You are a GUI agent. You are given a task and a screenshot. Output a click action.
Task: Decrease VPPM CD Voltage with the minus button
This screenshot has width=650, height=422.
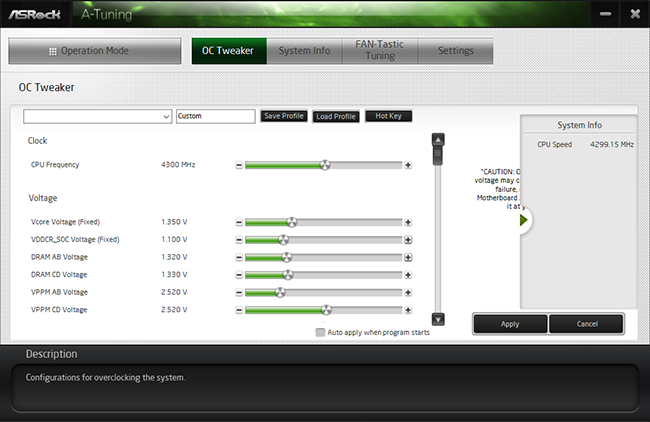(239, 310)
